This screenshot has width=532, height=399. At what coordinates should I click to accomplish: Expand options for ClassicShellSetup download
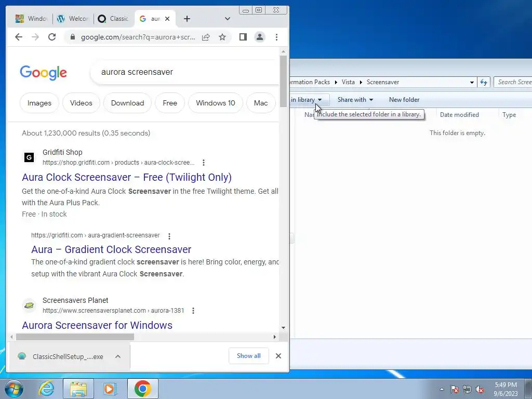[x=118, y=356]
